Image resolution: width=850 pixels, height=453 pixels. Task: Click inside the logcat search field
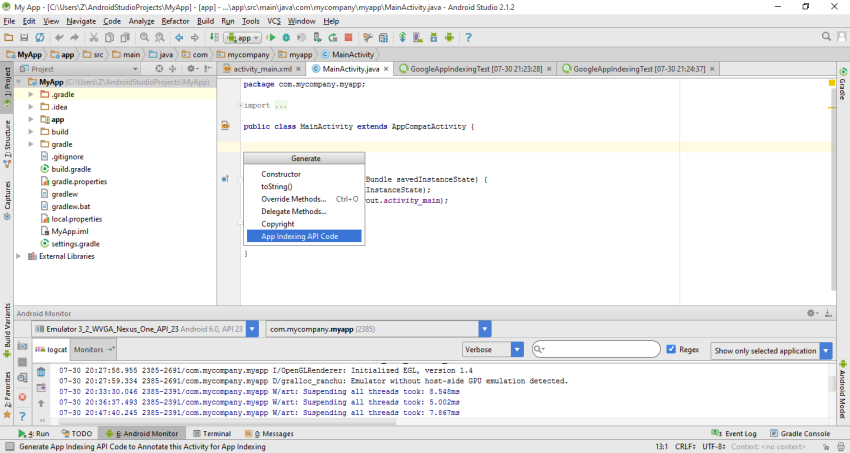[x=596, y=350]
